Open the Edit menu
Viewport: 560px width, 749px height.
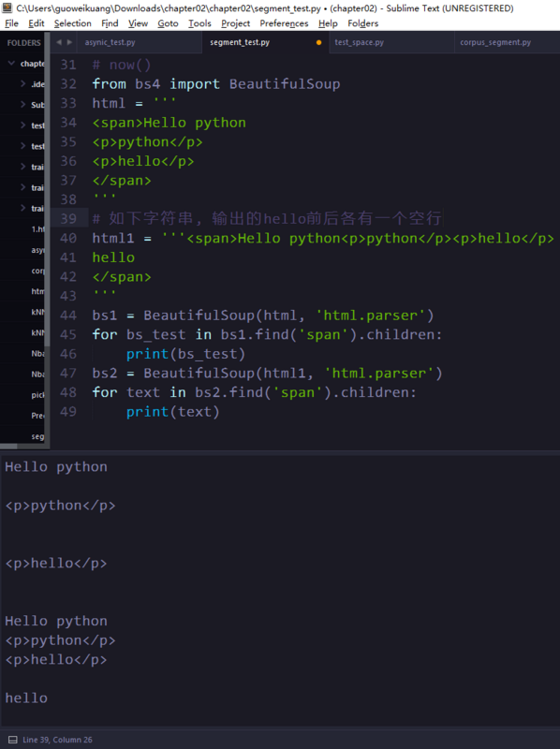pyautogui.click(x=37, y=23)
